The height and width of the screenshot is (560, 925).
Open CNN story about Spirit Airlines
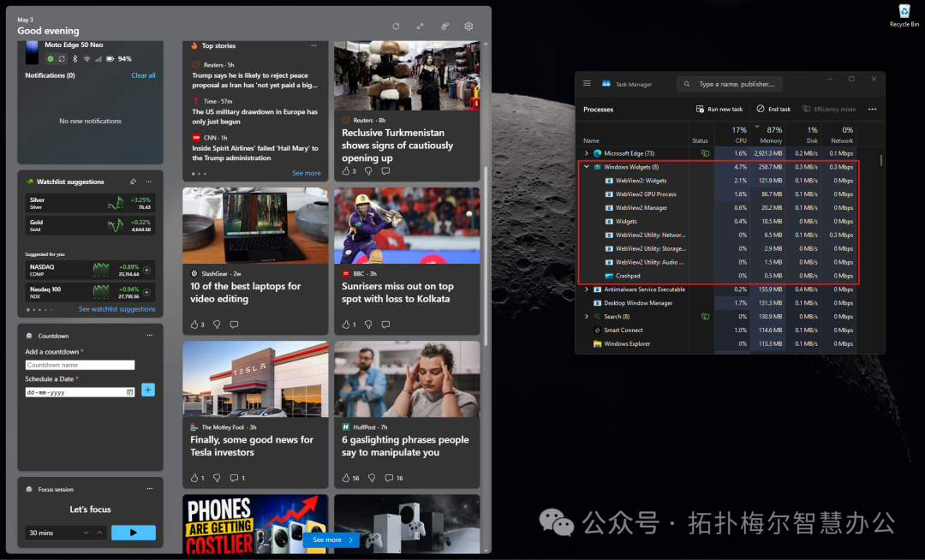pyautogui.click(x=255, y=153)
